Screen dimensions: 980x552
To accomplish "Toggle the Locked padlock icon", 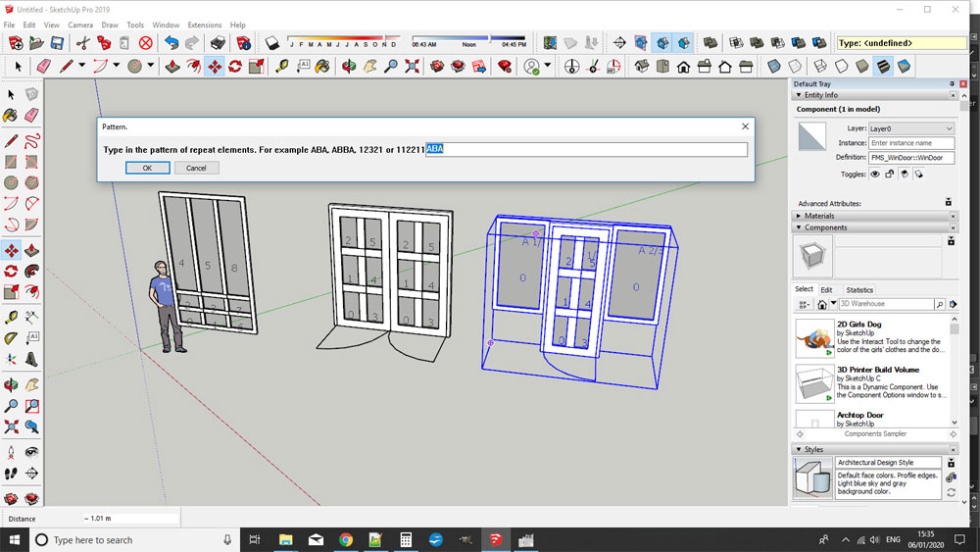I will click(890, 174).
